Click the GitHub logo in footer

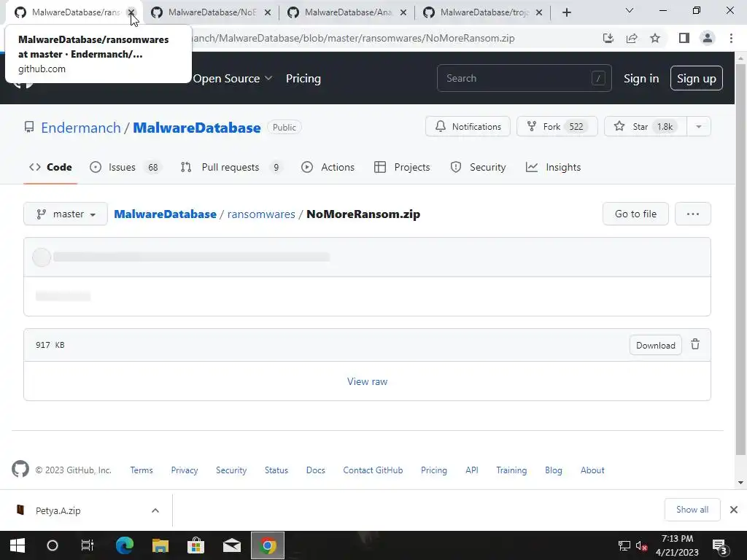pos(20,470)
